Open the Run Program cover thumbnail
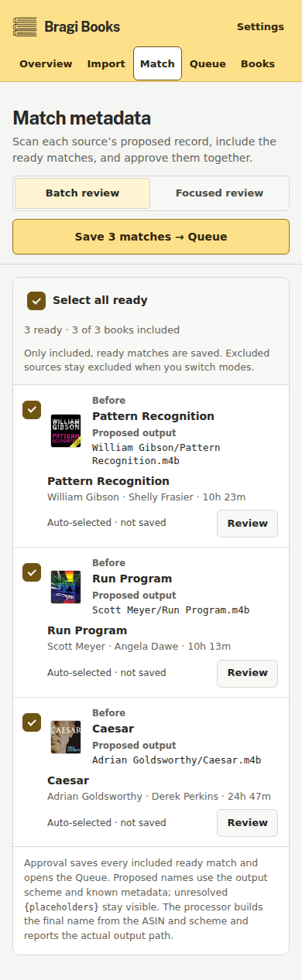Viewport: 302px width, 980px height. coord(66,586)
